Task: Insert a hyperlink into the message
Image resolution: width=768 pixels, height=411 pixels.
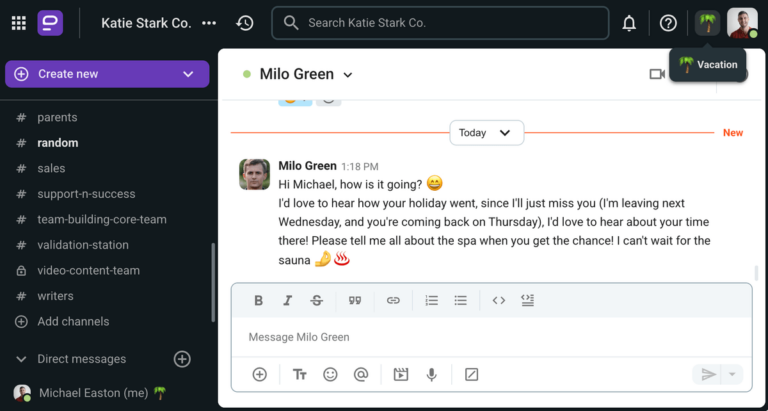Action: pos(393,300)
